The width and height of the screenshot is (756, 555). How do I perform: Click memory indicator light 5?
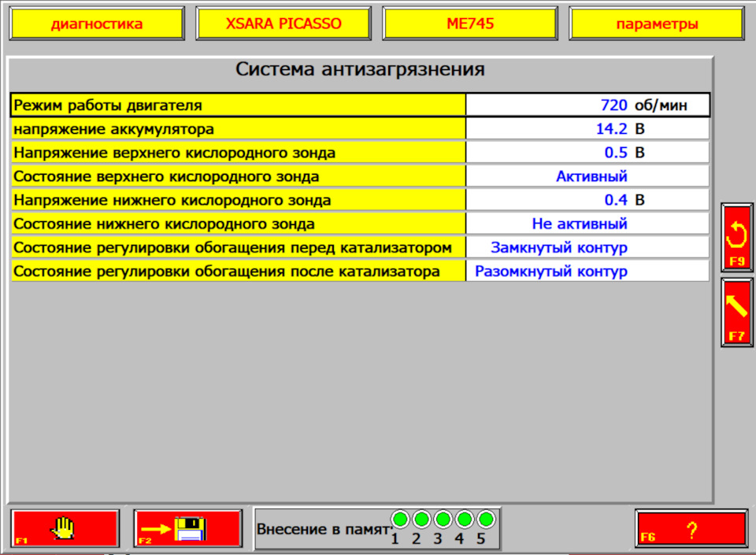pyautogui.click(x=485, y=518)
